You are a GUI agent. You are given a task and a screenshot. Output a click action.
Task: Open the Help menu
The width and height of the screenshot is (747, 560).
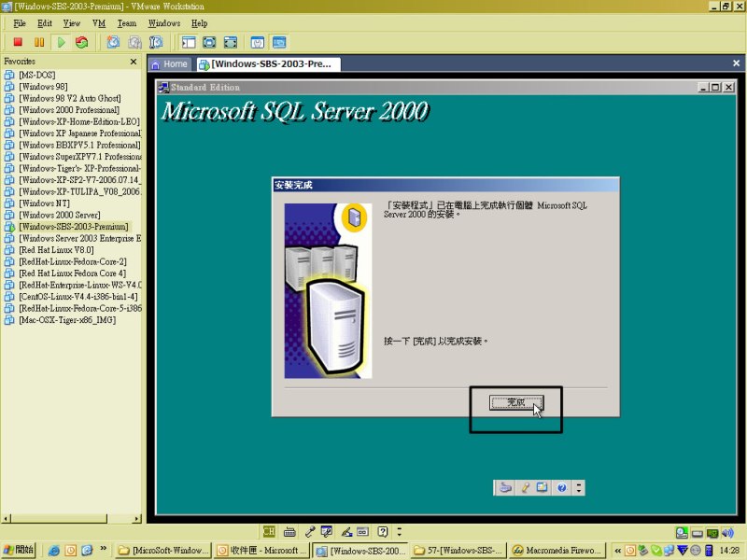coord(199,23)
